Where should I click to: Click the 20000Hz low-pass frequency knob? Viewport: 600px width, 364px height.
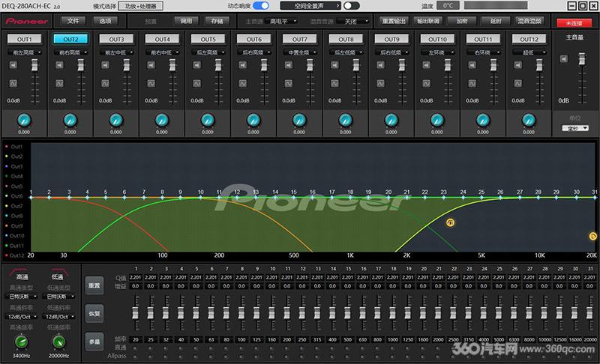coord(58,342)
